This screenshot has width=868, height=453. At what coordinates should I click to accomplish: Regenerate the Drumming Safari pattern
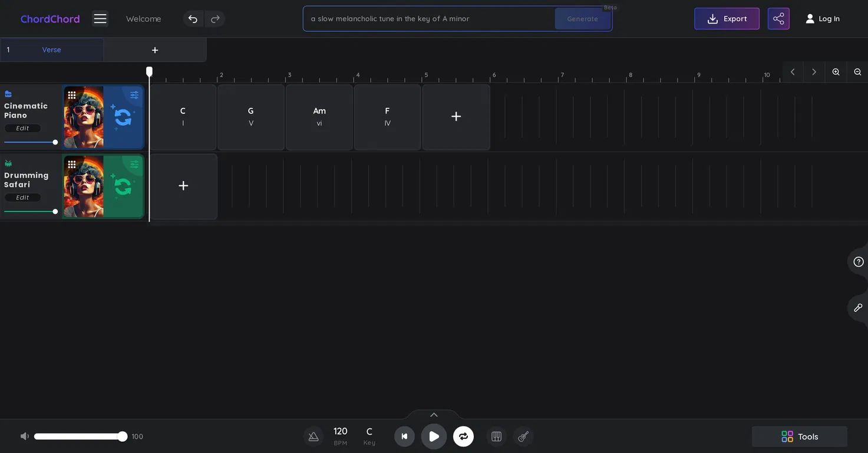coord(123,187)
